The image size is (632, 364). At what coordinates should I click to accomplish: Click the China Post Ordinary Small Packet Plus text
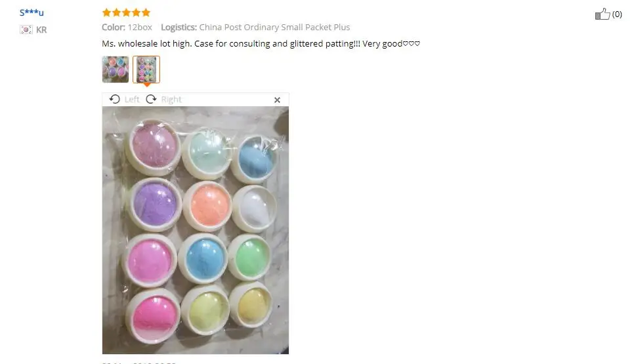[x=274, y=28]
